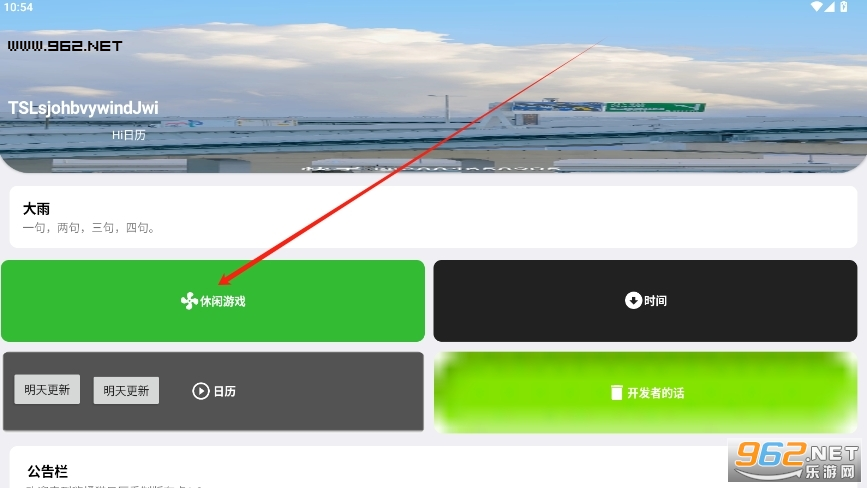Viewport: 867px width, 488px height.
Task: Open the 开发者的话 green card
Action: click(645, 392)
